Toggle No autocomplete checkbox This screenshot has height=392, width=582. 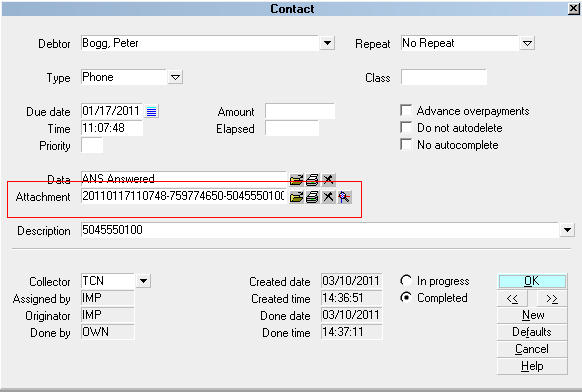click(x=406, y=144)
